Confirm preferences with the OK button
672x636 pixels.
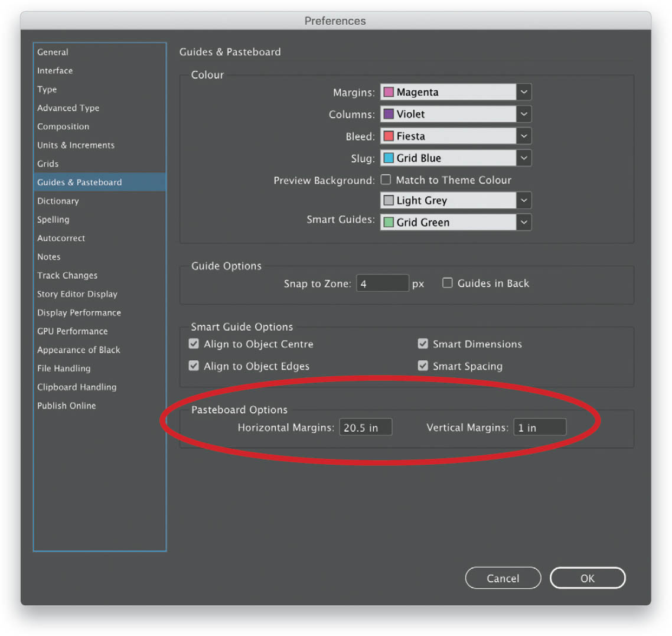[588, 578]
